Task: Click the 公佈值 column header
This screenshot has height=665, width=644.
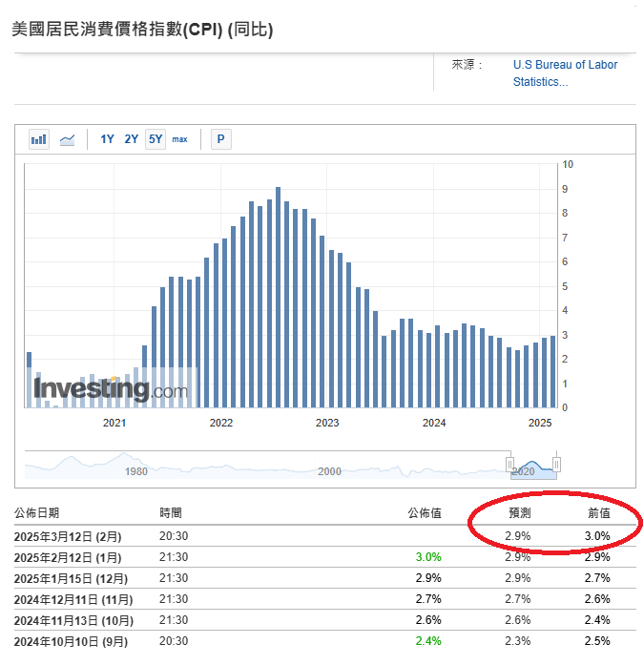Action: click(x=425, y=513)
